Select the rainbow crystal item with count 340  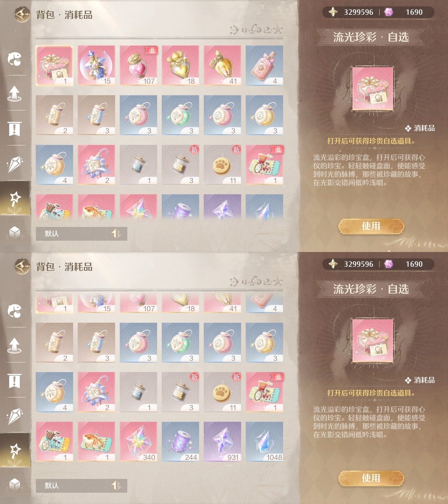pos(139,442)
